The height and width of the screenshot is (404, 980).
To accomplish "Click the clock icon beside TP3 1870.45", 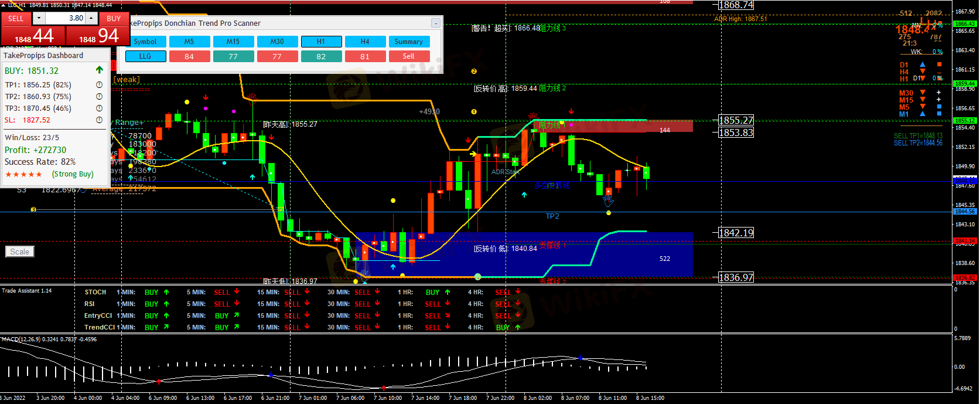I will click(100, 108).
